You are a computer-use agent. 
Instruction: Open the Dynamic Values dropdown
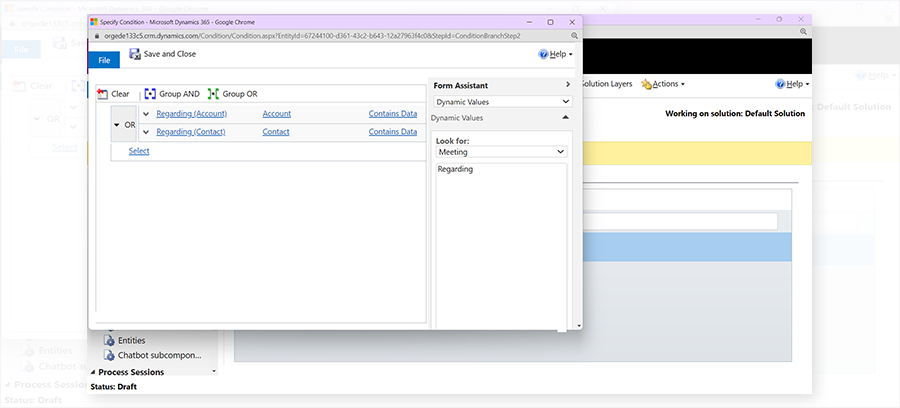click(502, 102)
